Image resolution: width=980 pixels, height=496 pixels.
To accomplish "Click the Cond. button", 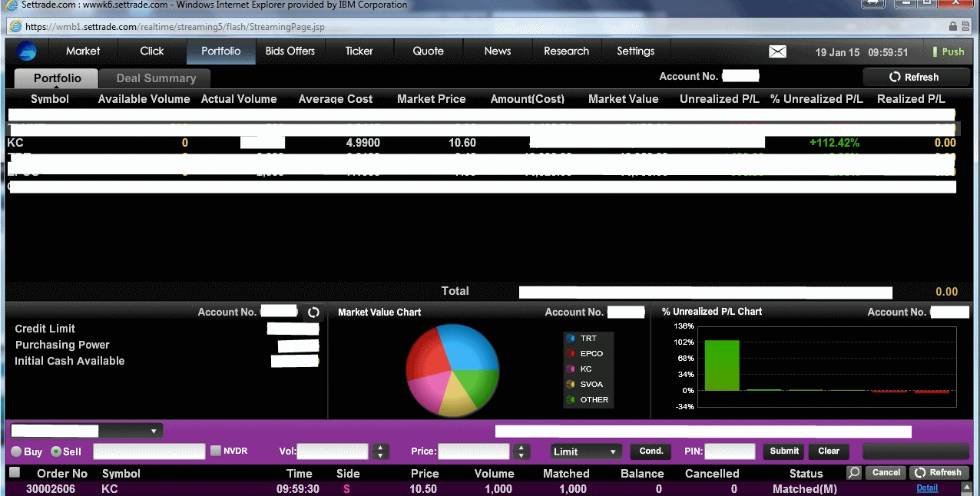I will point(651,451).
